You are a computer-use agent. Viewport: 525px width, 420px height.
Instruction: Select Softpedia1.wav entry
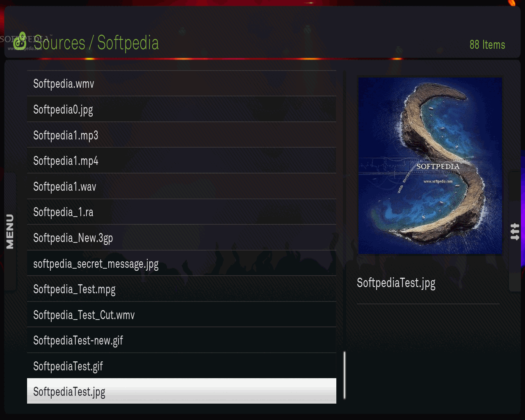tap(182, 187)
